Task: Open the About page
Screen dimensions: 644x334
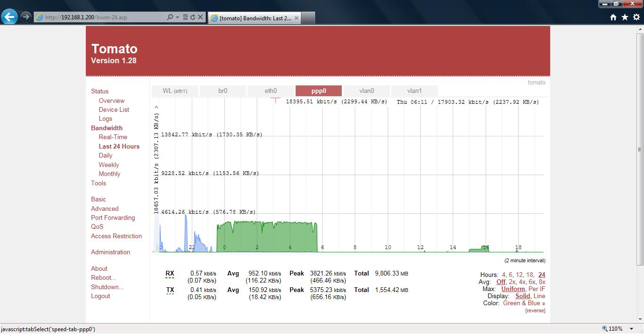Action: click(x=99, y=268)
